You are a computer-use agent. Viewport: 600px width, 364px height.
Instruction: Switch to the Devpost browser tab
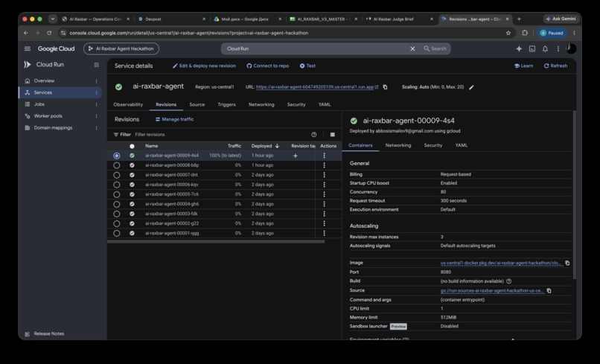click(172, 19)
